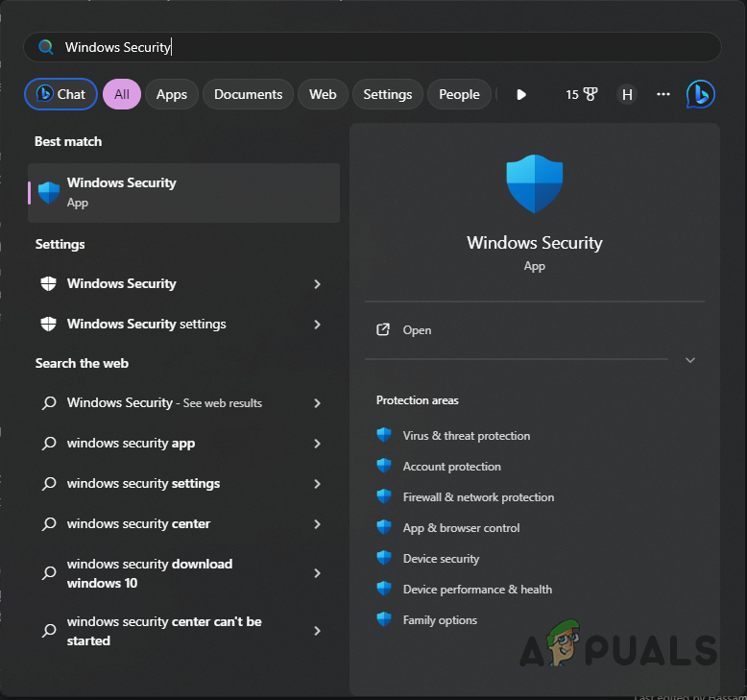Expand 'windows security app' chevron
Viewport: 747px width, 700px height.
point(317,444)
